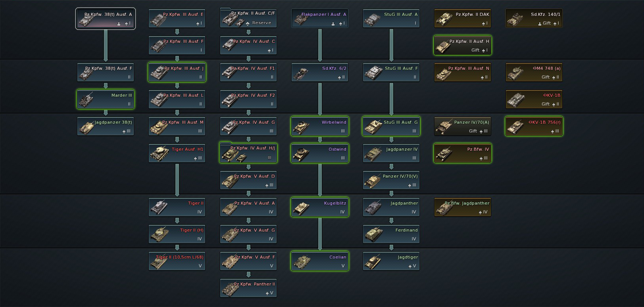Expand the Pz.Kpfw. IV Ausf. H/J group folder
Image resolution: width=644 pixels, height=307 pixels.
coord(248,153)
